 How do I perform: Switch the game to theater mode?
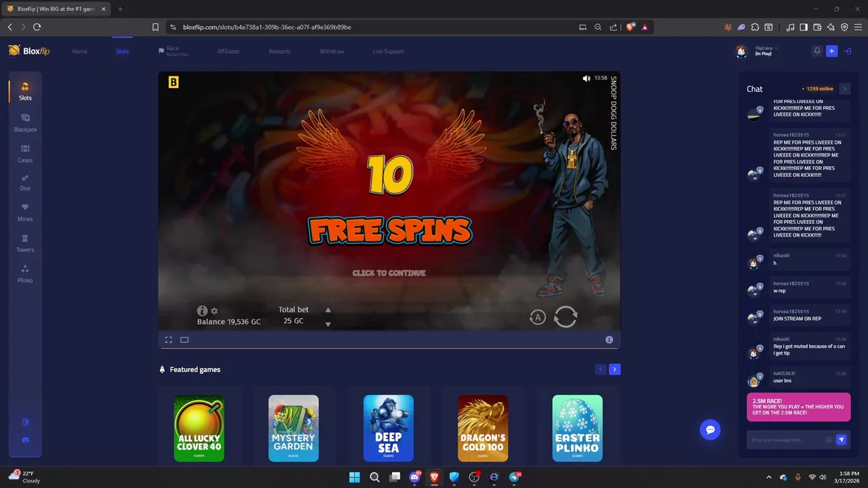coord(184,340)
